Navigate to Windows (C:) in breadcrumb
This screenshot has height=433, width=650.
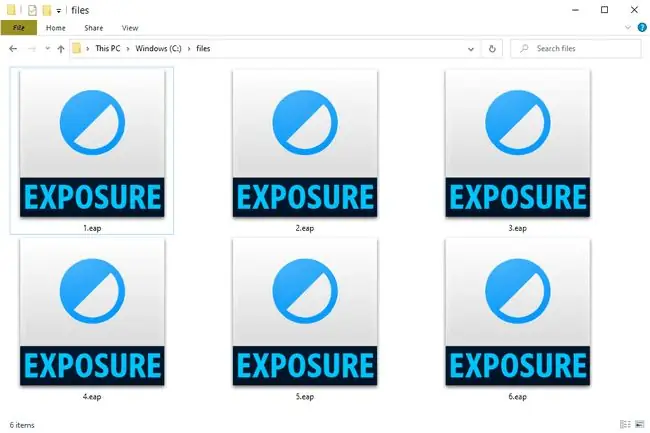(158, 48)
